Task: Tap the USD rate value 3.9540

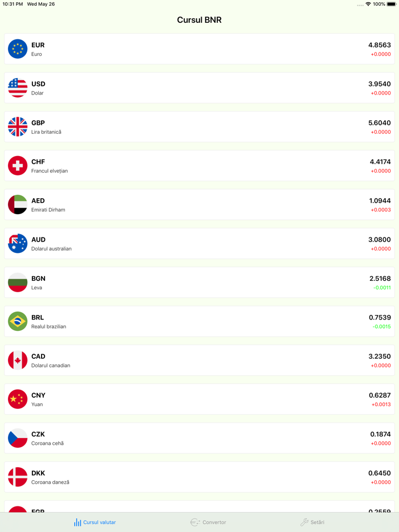Action: click(x=379, y=84)
